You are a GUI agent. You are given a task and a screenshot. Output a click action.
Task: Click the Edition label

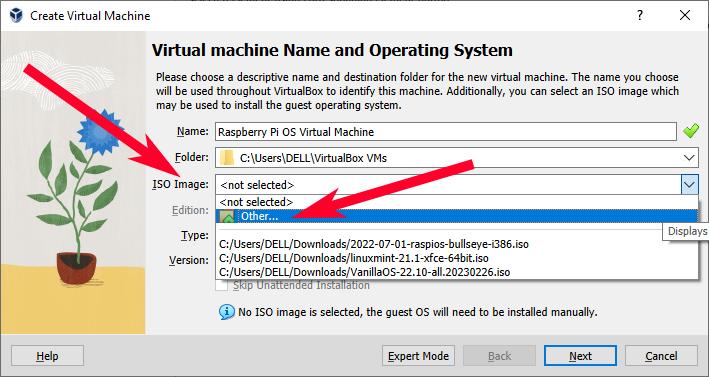click(x=190, y=210)
